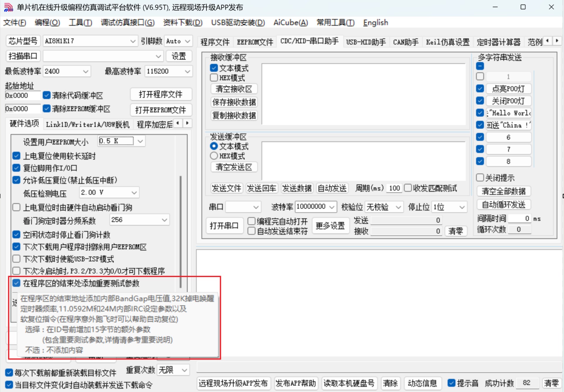Click the 保存接收数据 button
This screenshot has width=564, height=392.
point(234,102)
